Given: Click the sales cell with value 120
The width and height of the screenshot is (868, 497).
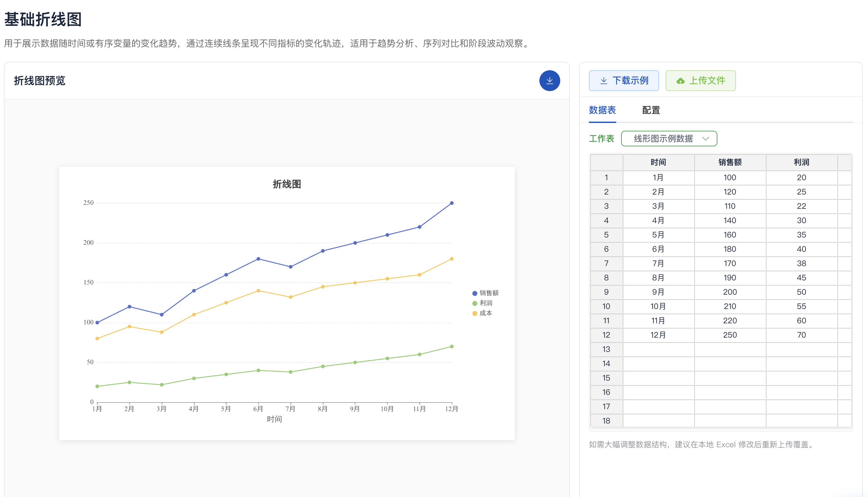Looking at the screenshot, I should tap(730, 192).
